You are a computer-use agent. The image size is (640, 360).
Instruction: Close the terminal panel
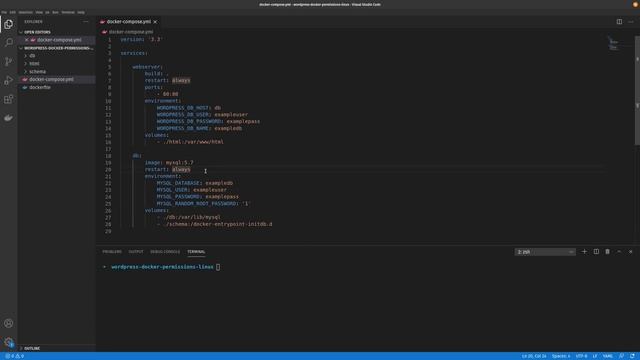coord(631,252)
